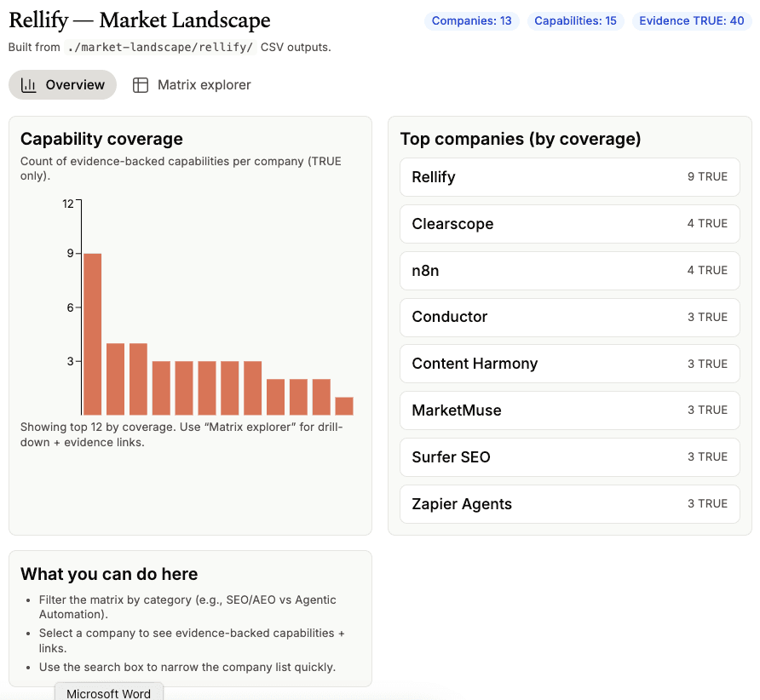Click the search box bullet point text

point(187,667)
